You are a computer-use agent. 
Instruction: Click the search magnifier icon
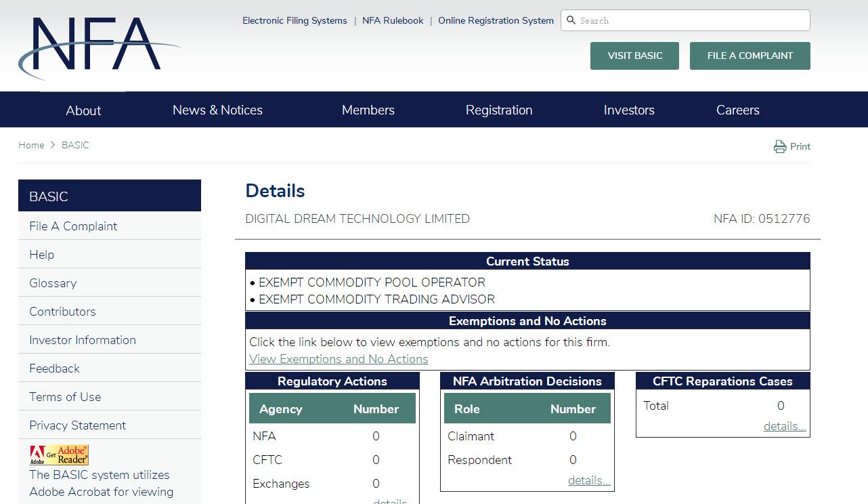pos(571,20)
